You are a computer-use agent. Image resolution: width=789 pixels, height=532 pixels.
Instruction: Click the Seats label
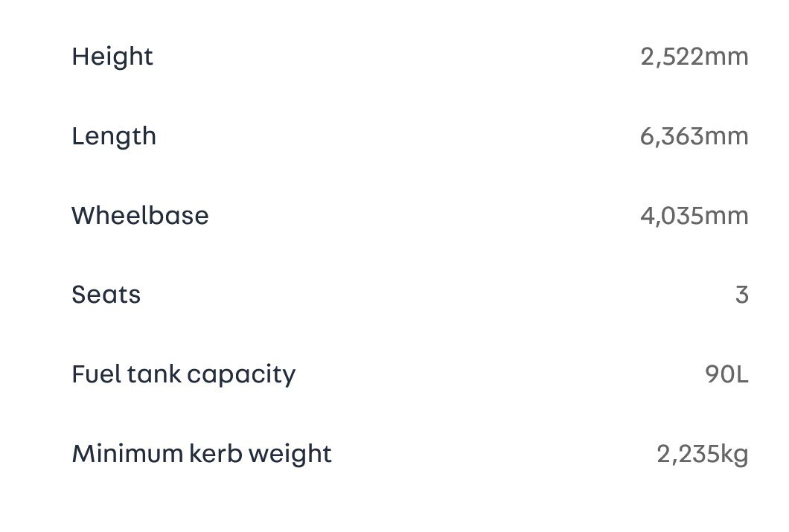106,295
